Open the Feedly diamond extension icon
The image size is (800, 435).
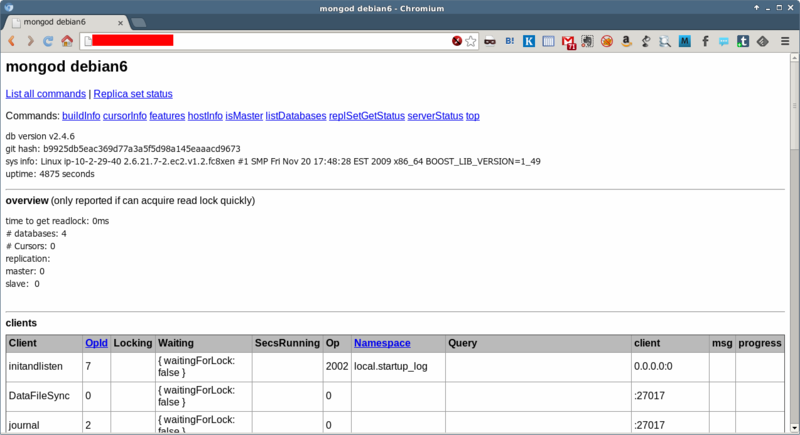click(x=762, y=41)
